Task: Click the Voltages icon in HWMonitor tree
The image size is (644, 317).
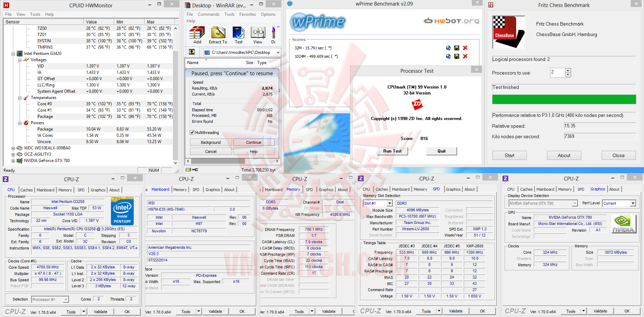Action: tap(26, 60)
